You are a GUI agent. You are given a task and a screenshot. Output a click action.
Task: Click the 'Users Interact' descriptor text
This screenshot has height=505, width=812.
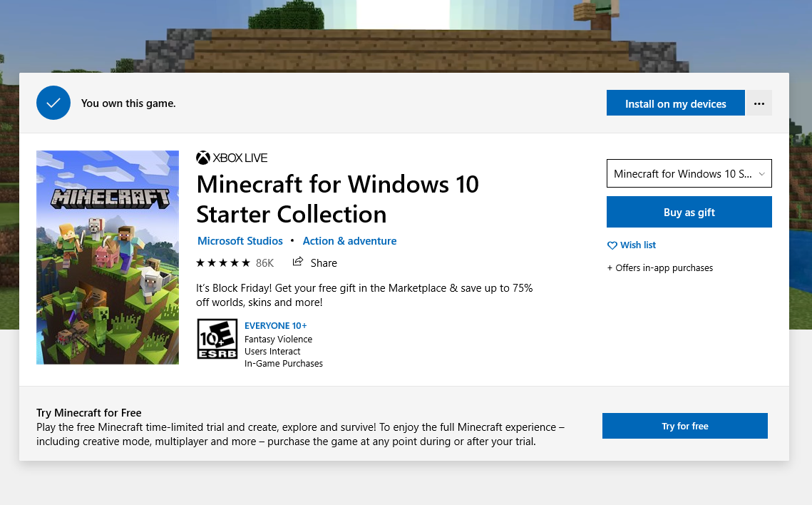tap(272, 351)
